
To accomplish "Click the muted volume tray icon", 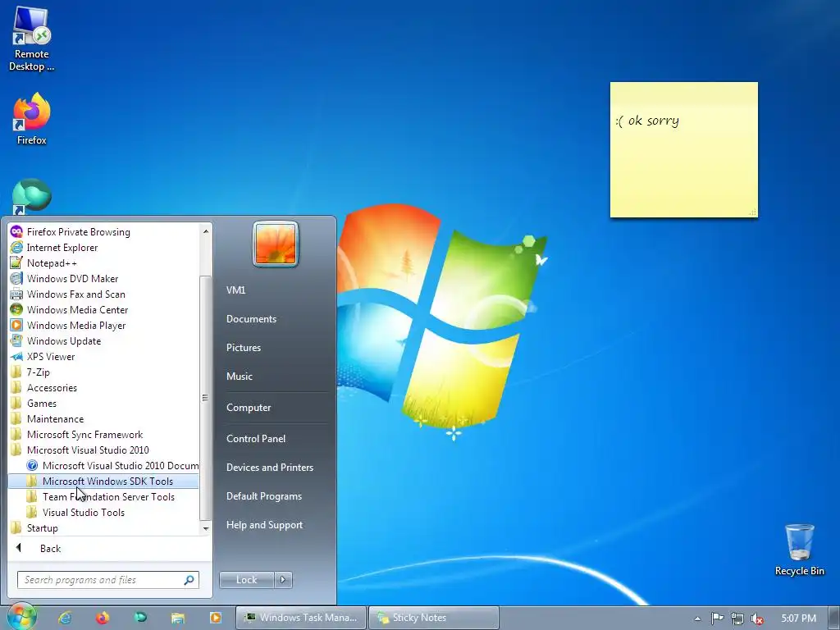I will pyautogui.click(x=757, y=619).
